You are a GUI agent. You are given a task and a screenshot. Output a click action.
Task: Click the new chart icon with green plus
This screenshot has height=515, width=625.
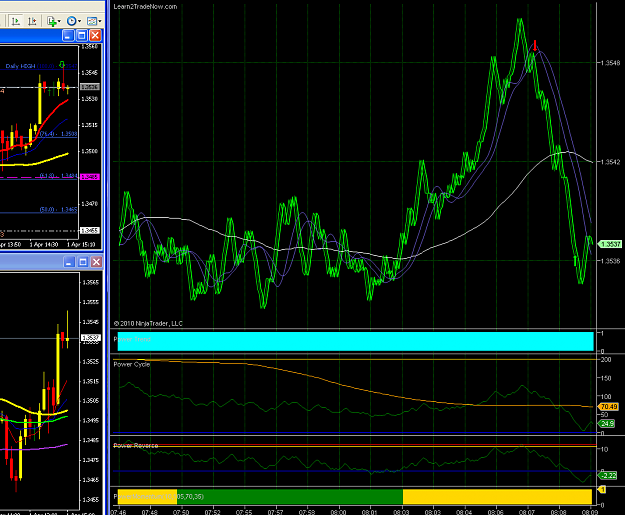pyautogui.click(x=51, y=21)
